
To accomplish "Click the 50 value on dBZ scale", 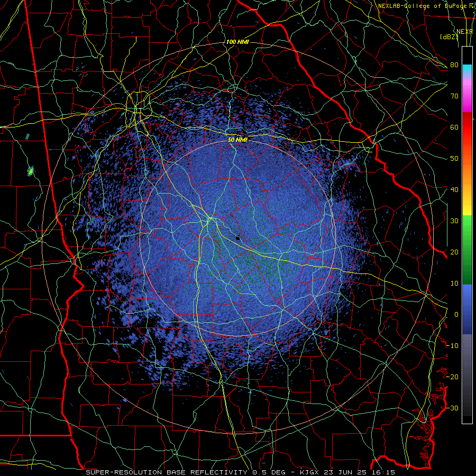I will [454, 159].
